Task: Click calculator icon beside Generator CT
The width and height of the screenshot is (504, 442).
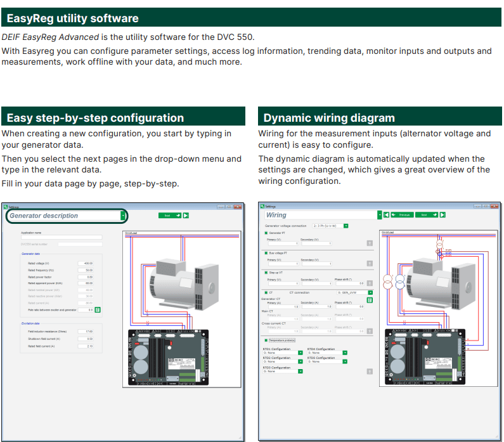Action: tap(370, 299)
